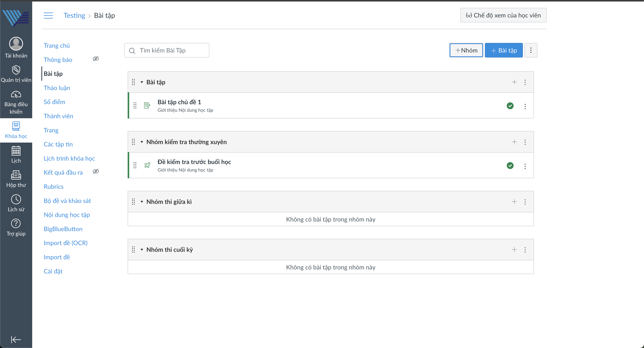This screenshot has height=348, width=644.
Task: Toggle published status of Đề kiểm tra trước buổi học
Action: pyautogui.click(x=510, y=166)
